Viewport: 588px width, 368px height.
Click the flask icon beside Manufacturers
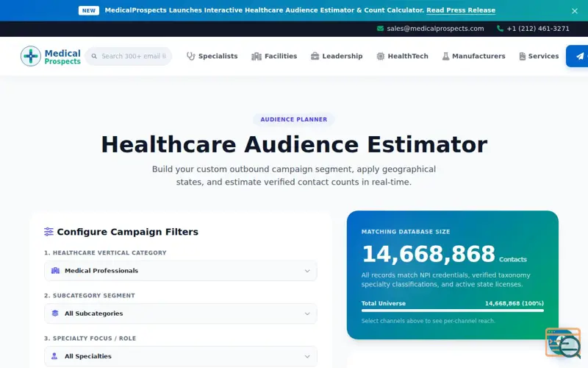pyautogui.click(x=445, y=56)
